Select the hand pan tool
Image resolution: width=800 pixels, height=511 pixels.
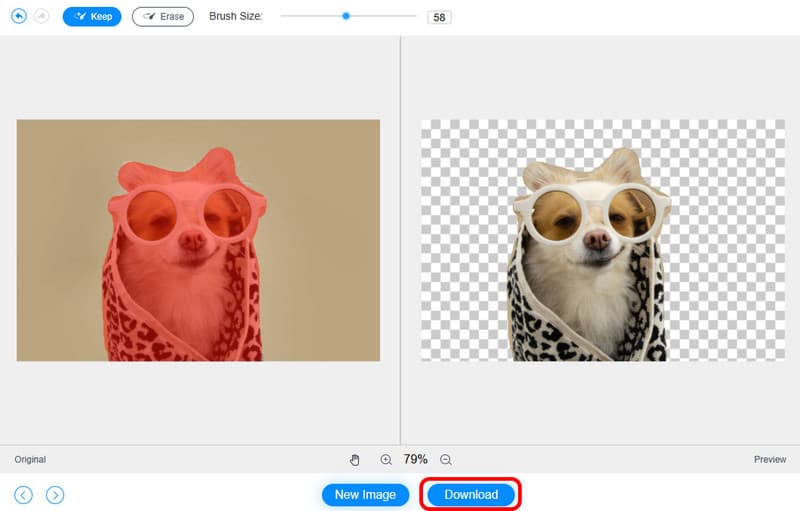pyautogui.click(x=354, y=459)
